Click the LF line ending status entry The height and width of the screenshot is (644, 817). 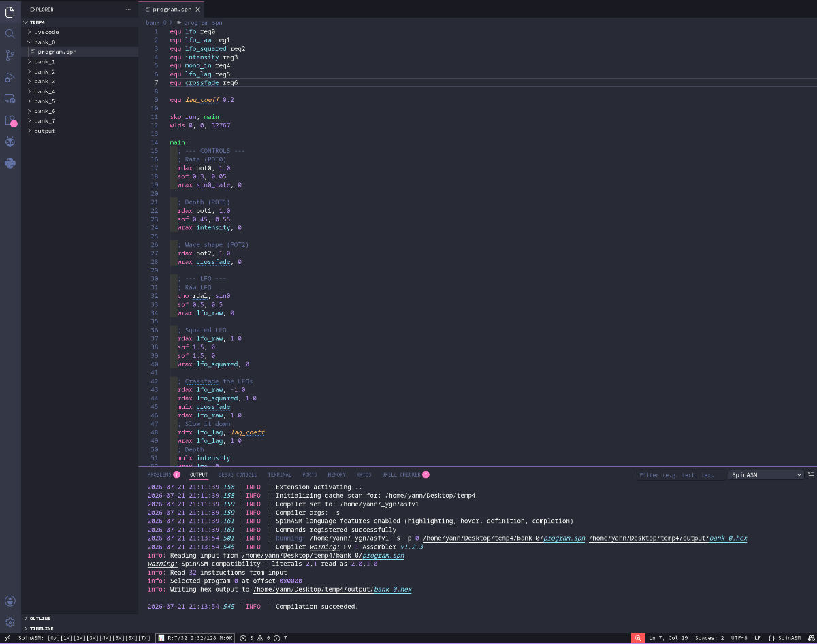(758, 638)
